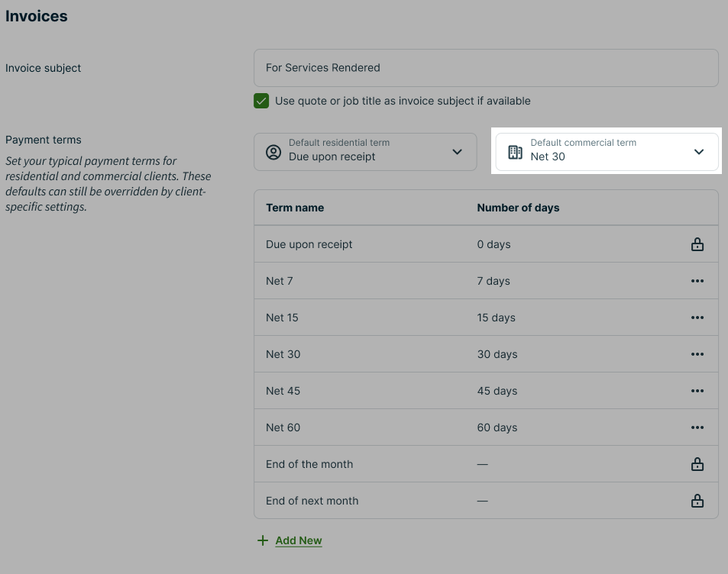This screenshot has width=728, height=574.
Task: Click the Term name column header
Action: [295, 208]
